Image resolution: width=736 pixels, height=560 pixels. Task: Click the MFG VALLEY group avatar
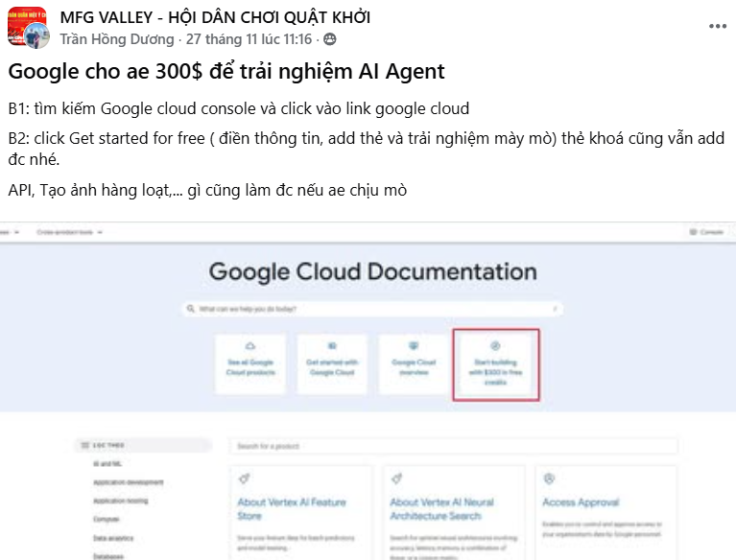point(27,27)
